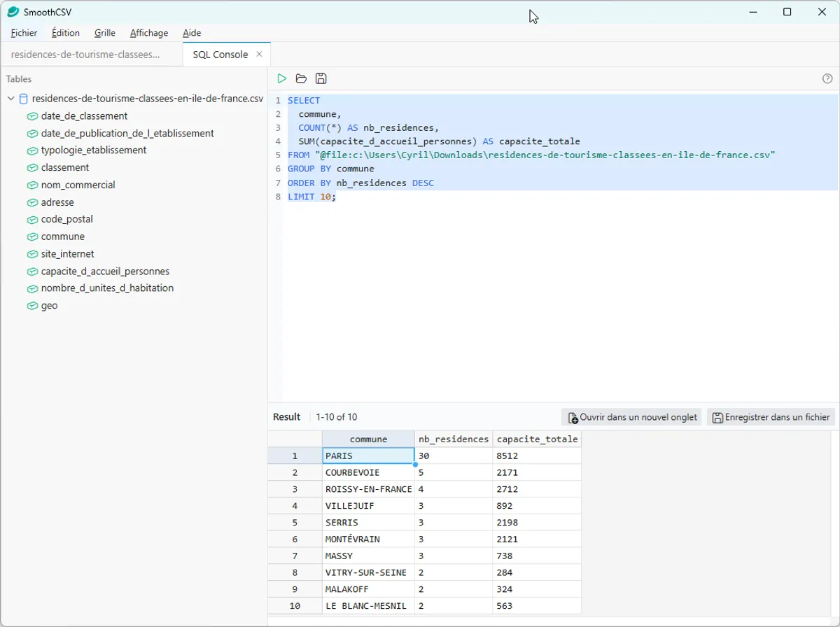
Task: Click the Enregistrer dans un fichier button
Action: (770, 416)
